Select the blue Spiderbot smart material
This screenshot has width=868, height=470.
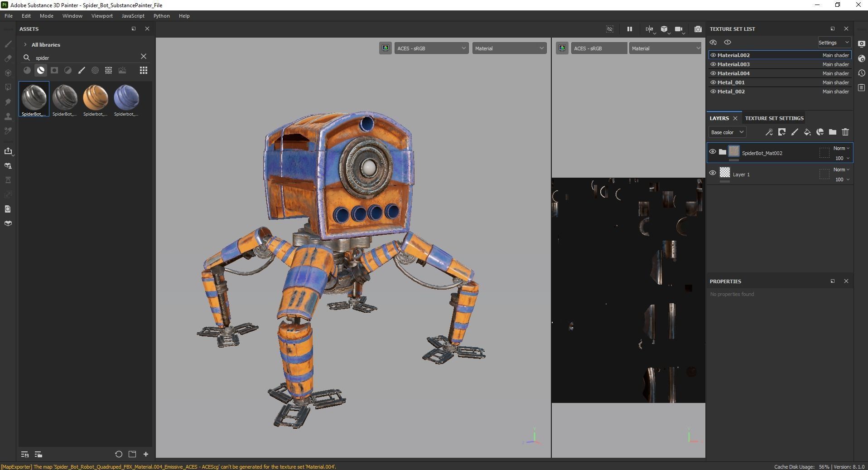126,99
